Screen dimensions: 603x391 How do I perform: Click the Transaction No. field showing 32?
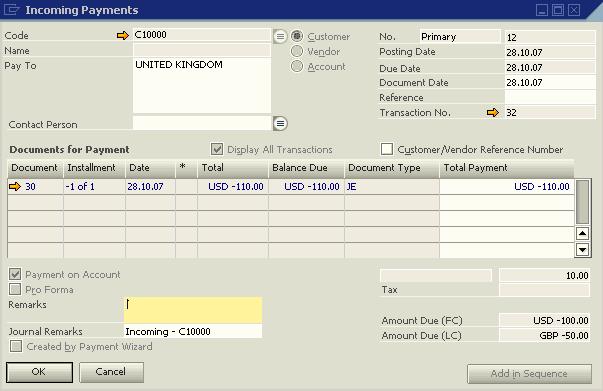(550, 113)
